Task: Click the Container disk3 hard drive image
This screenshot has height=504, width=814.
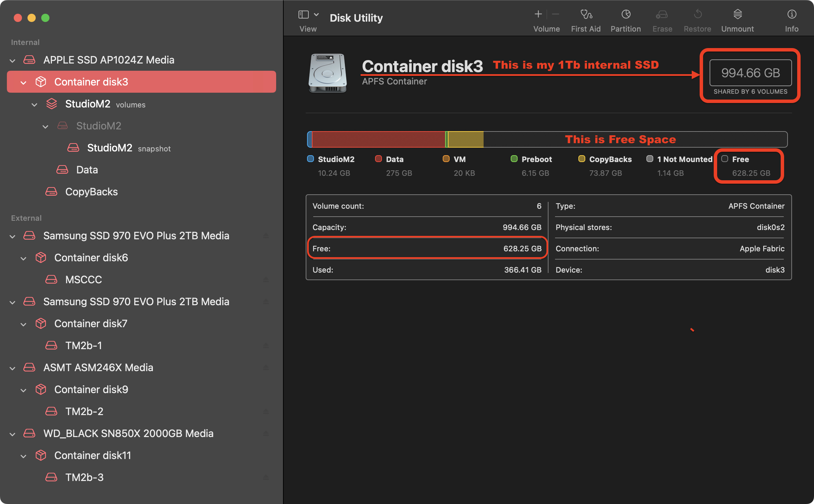Action: click(327, 73)
